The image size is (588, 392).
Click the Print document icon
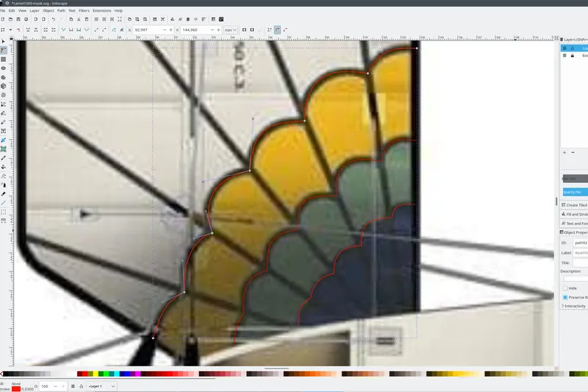(26, 19)
